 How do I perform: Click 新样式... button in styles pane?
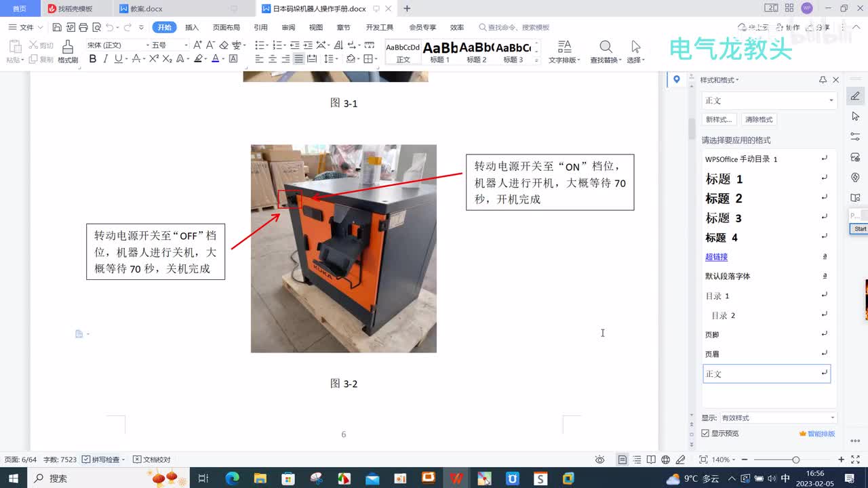719,119
